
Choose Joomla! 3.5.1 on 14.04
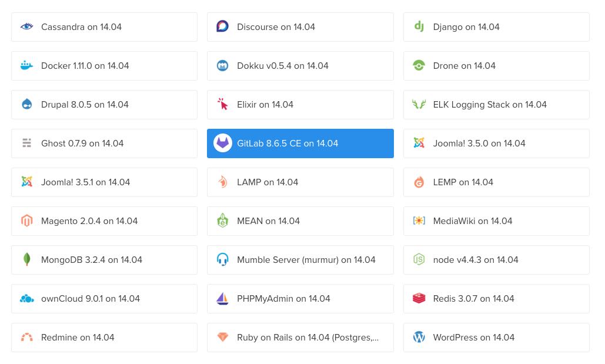coord(104,182)
